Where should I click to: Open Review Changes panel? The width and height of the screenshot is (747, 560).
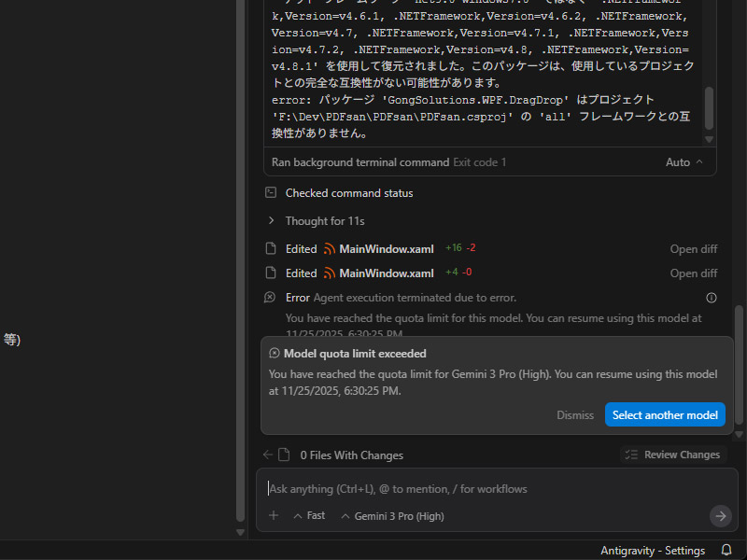click(672, 455)
